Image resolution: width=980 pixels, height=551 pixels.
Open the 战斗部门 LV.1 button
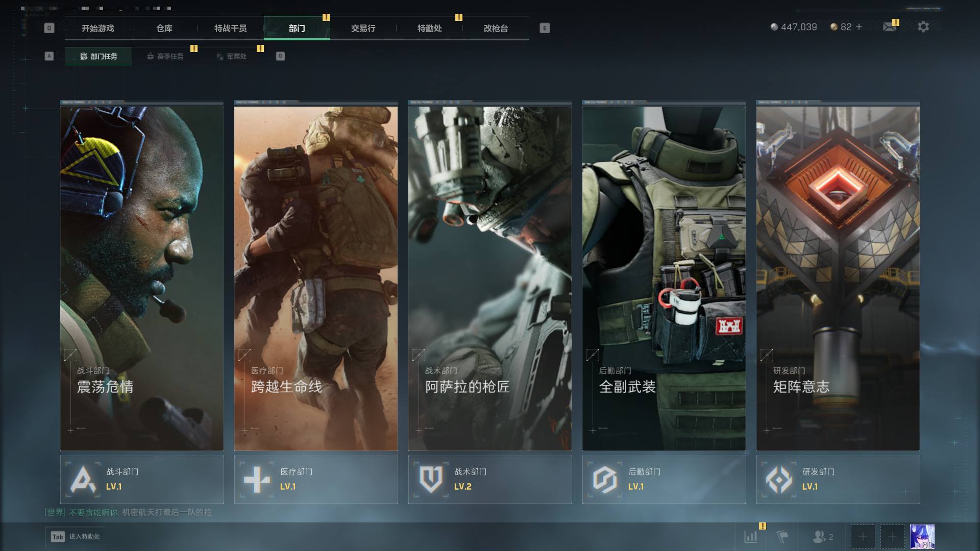[142, 480]
